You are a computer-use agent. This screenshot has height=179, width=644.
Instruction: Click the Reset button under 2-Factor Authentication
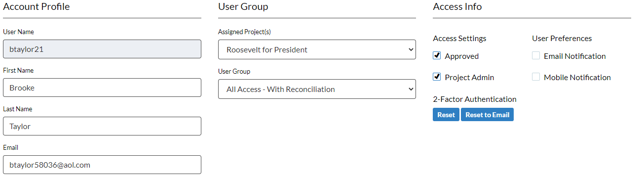coord(446,115)
